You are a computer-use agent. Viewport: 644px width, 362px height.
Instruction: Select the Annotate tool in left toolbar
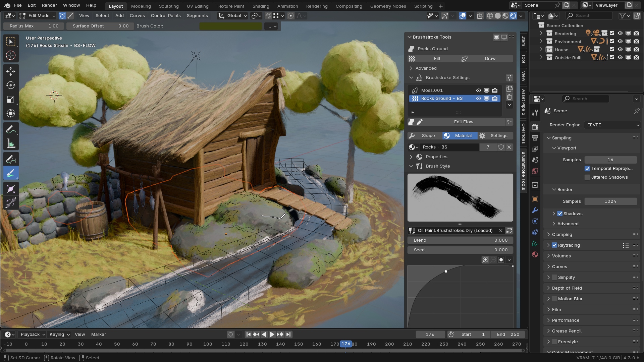[x=11, y=129]
